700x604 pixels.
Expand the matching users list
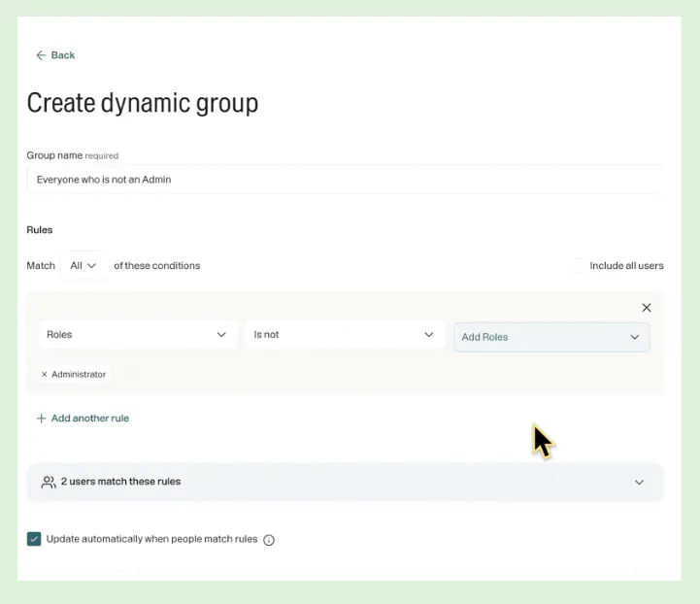tap(639, 482)
